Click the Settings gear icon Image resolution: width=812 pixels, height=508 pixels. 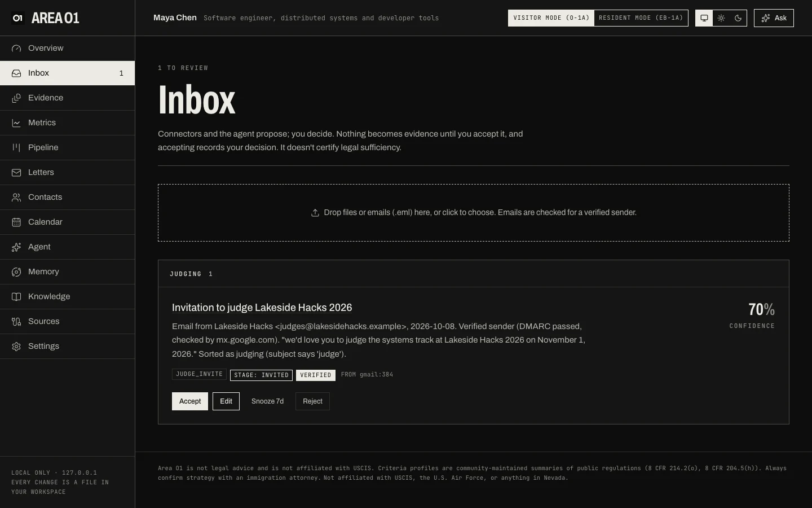coord(16,347)
